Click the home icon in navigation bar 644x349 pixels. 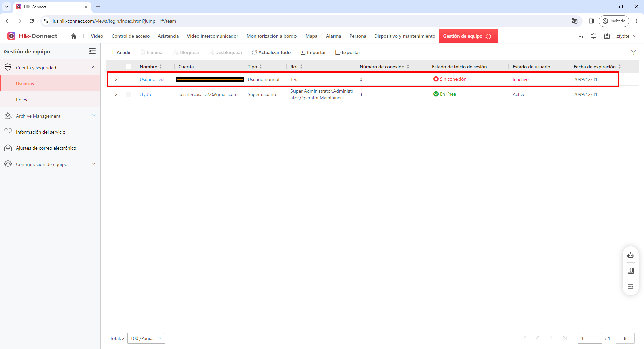pyautogui.click(x=74, y=36)
